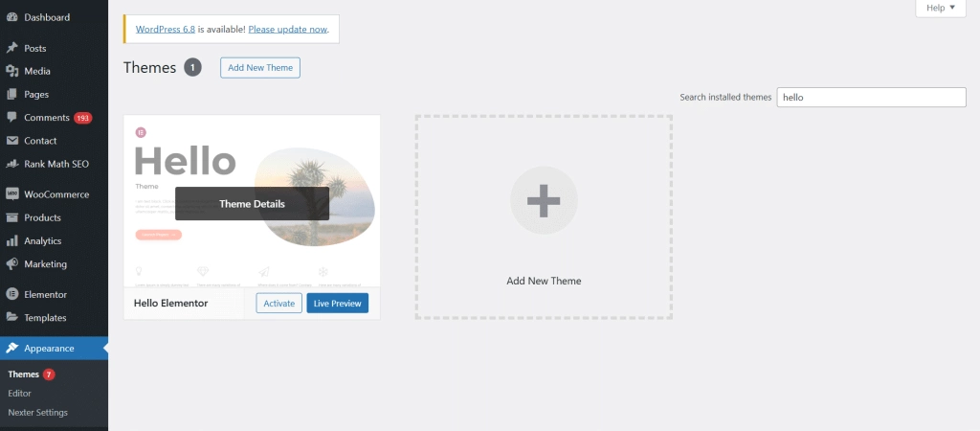Activate the Hello Elementor theme

coord(278,304)
